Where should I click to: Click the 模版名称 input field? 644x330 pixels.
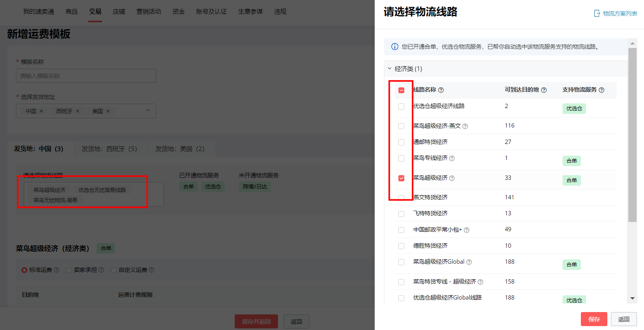(86, 76)
